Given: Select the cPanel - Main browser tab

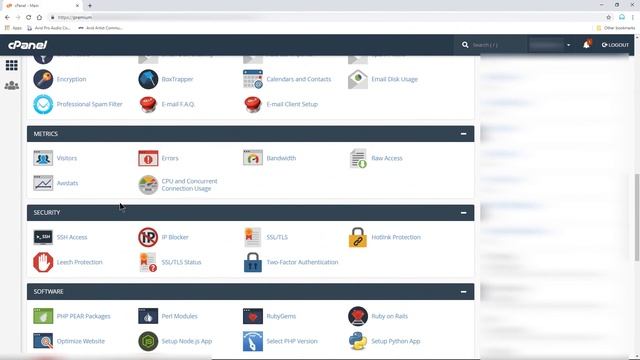Looking at the screenshot, I should 42,6.
